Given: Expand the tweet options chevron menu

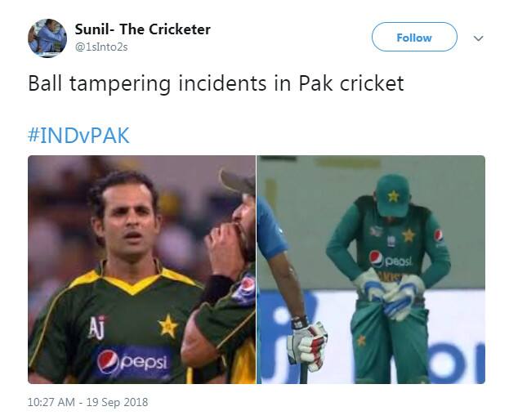Looking at the screenshot, I should tap(478, 38).
